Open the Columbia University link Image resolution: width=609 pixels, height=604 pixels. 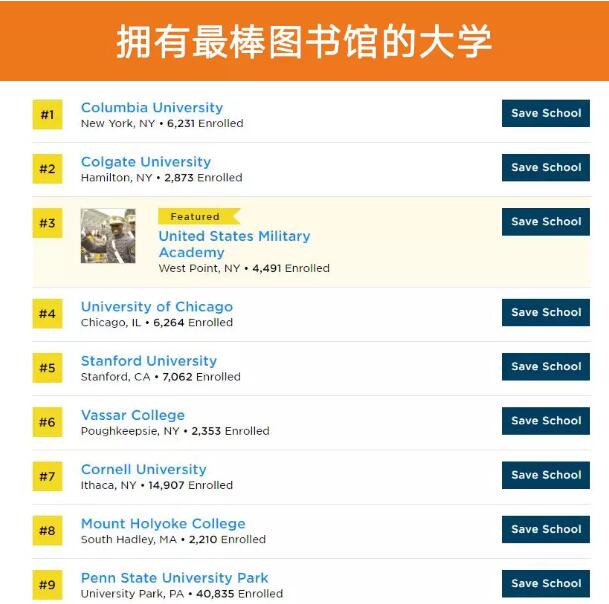point(152,108)
